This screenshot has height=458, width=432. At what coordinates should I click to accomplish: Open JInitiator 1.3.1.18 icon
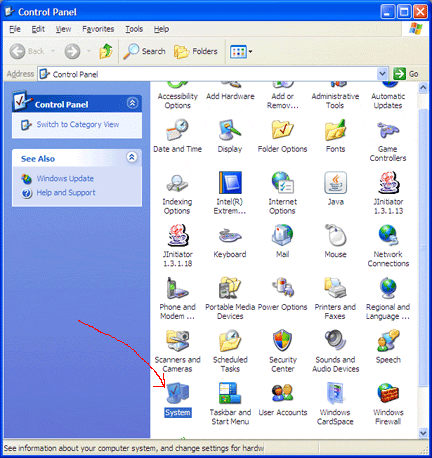coord(177,246)
